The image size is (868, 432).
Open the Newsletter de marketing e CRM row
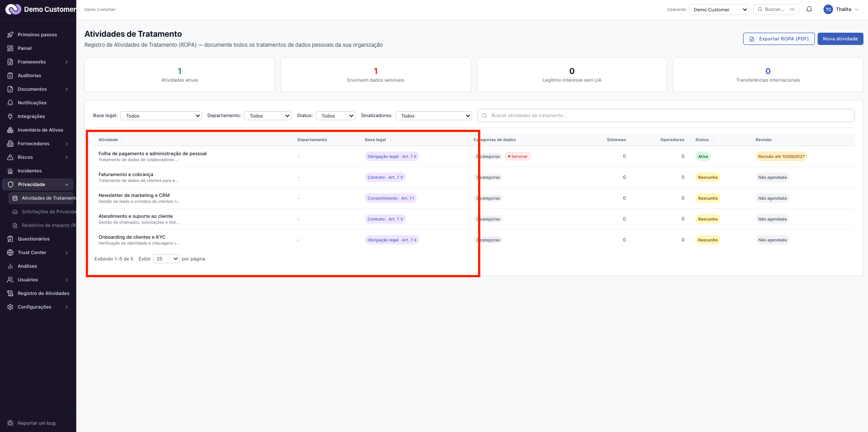point(474,198)
